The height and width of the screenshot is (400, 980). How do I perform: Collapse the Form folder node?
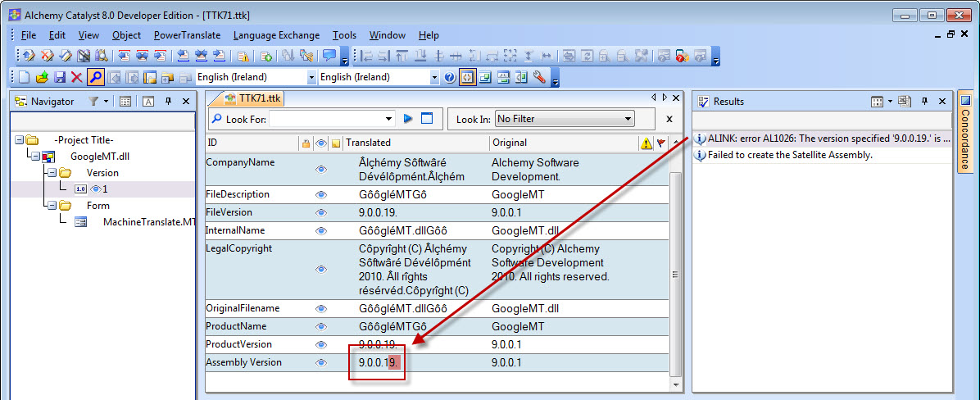pos(52,206)
